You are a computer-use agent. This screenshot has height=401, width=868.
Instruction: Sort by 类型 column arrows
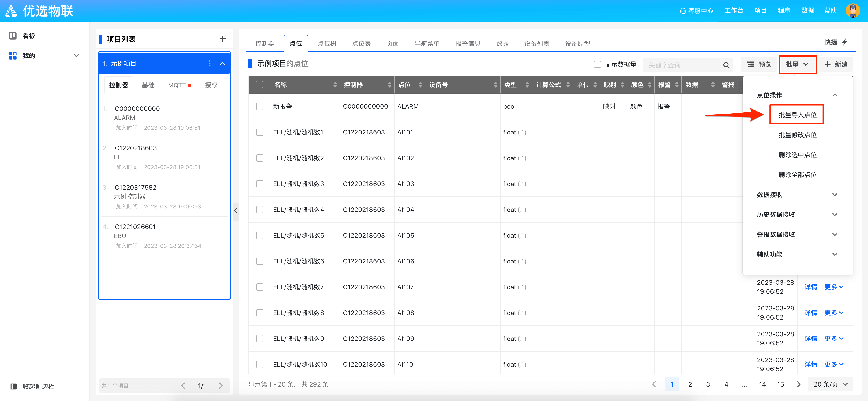click(527, 85)
